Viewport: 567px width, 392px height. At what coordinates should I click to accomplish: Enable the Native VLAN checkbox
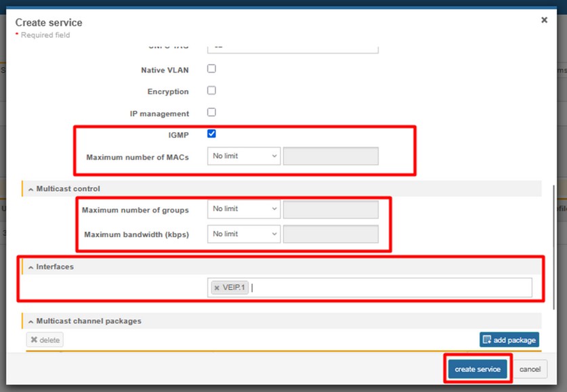[x=211, y=69]
